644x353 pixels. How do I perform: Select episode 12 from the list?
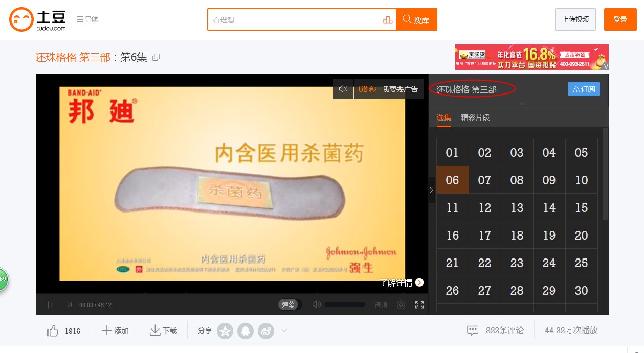click(484, 207)
